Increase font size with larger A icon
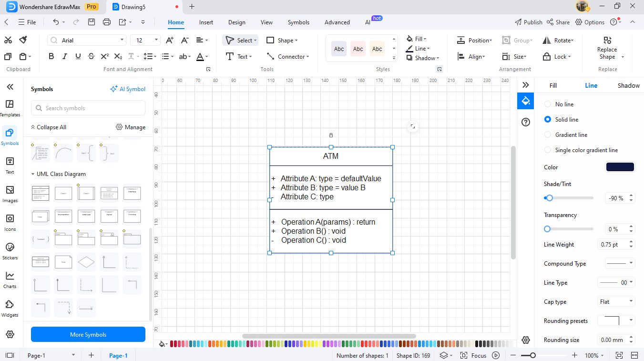 click(x=170, y=40)
